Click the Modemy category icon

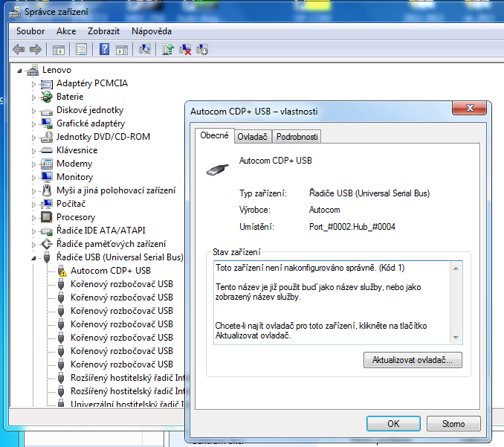[x=47, y=164]
